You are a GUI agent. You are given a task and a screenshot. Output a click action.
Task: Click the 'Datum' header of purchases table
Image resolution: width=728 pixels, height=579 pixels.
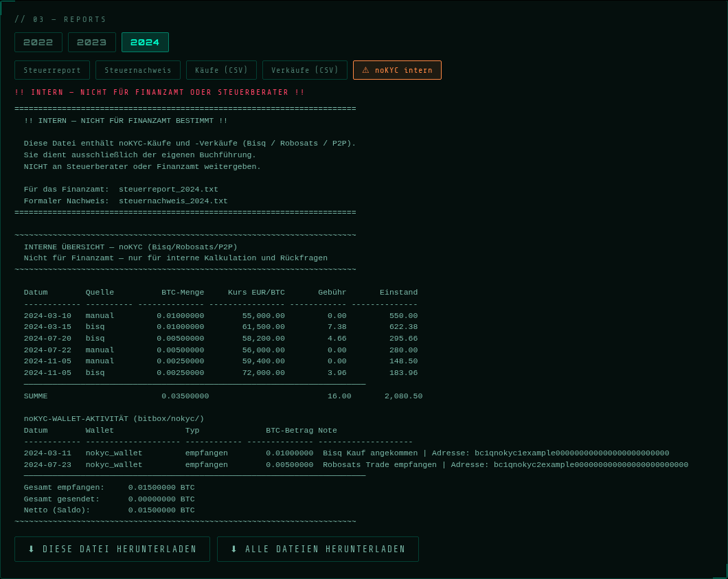[36, 293]
